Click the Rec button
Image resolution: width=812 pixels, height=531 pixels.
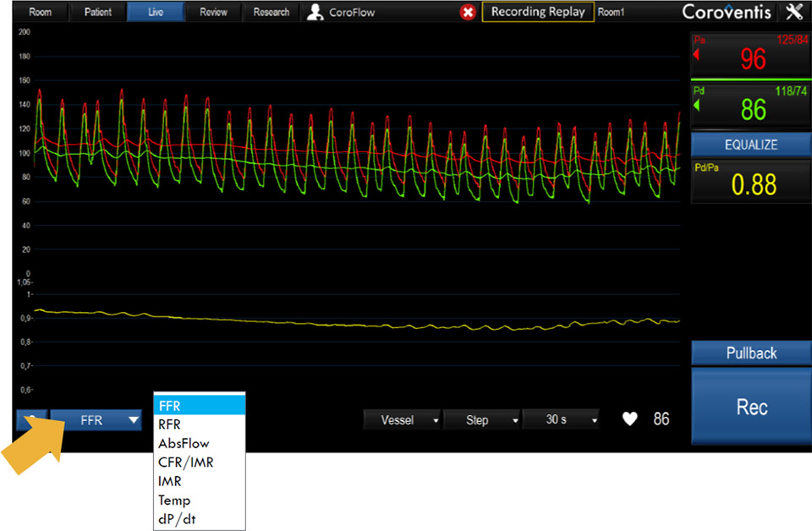click(751, 406)
